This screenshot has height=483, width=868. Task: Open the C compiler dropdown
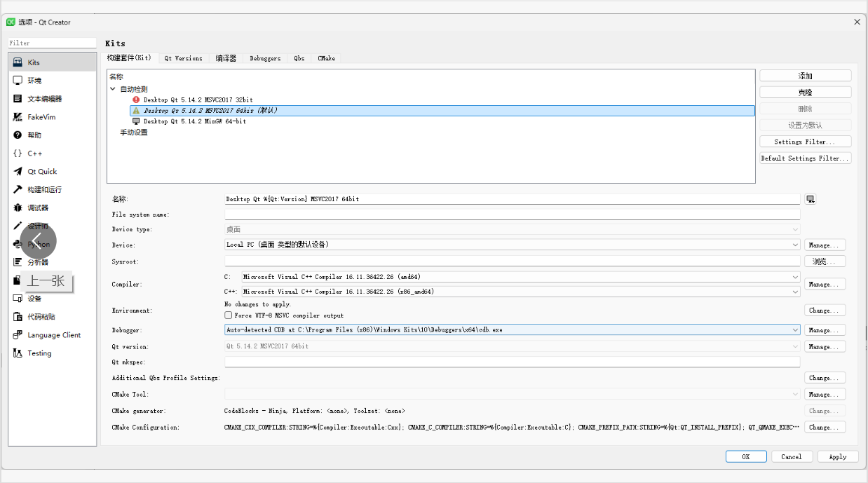click(520, 277)
